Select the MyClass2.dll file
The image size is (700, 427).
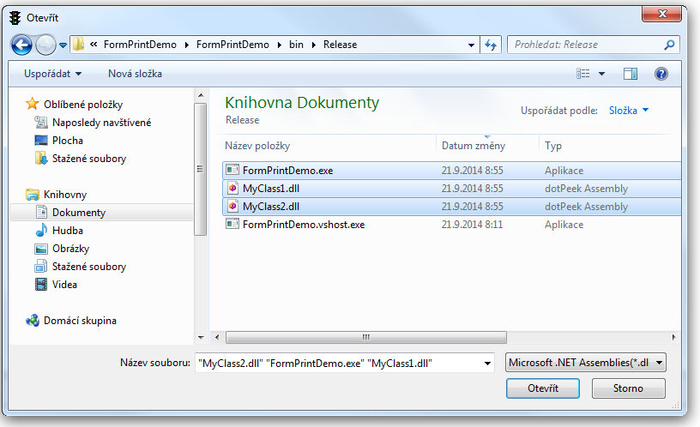click(451, 206)
